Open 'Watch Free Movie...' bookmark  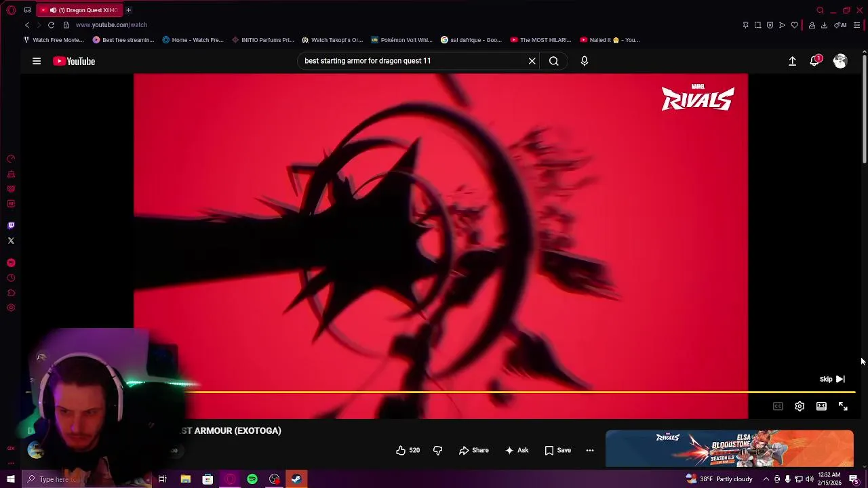[x=54, y=40]
